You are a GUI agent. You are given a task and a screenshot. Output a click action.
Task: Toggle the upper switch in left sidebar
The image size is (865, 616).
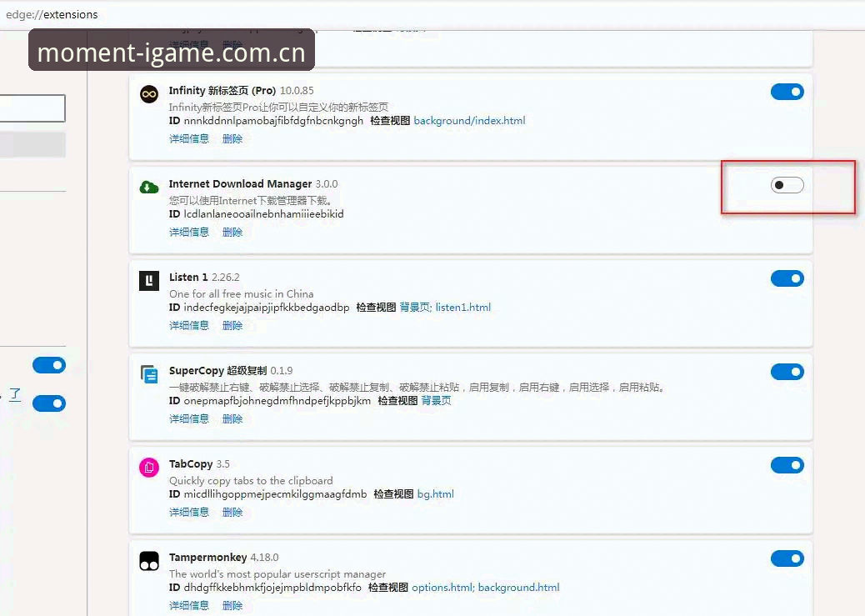pyautogui.click(x=49, y=365)
